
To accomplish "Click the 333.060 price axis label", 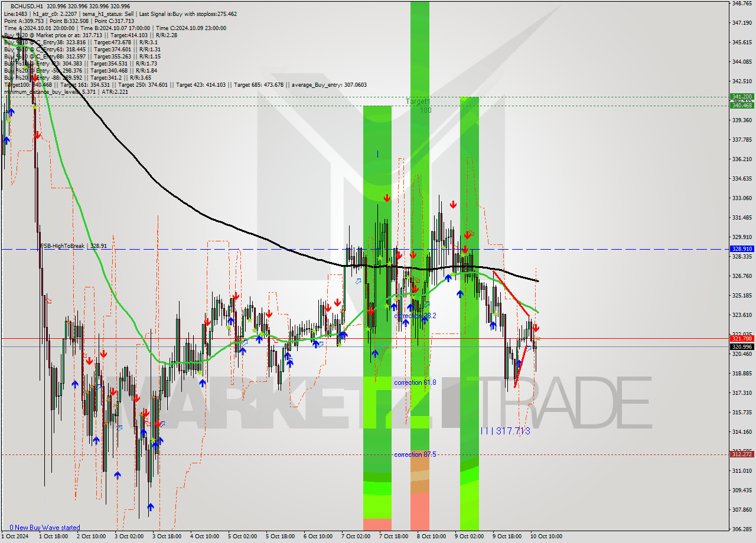I will tap(742, 198).
